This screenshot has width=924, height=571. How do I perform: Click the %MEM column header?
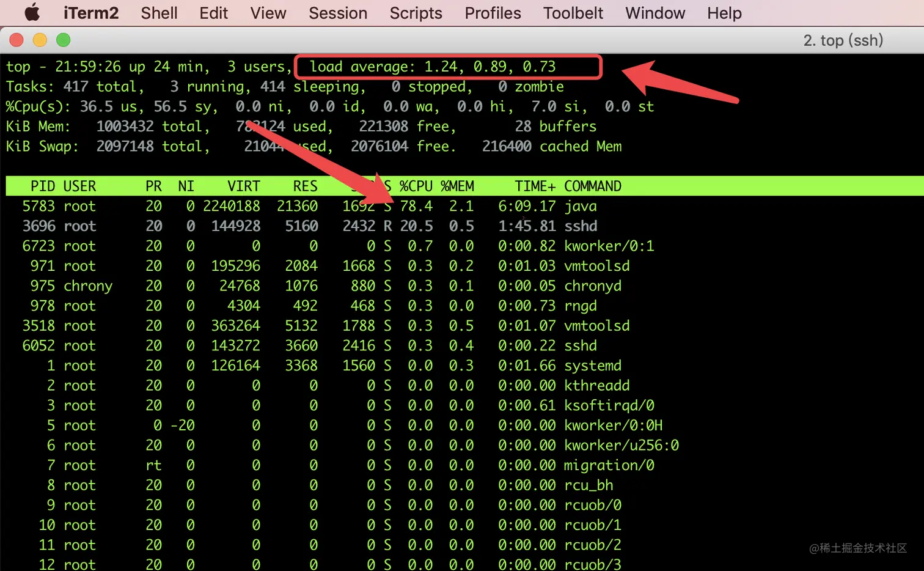(x=457, y=186)
